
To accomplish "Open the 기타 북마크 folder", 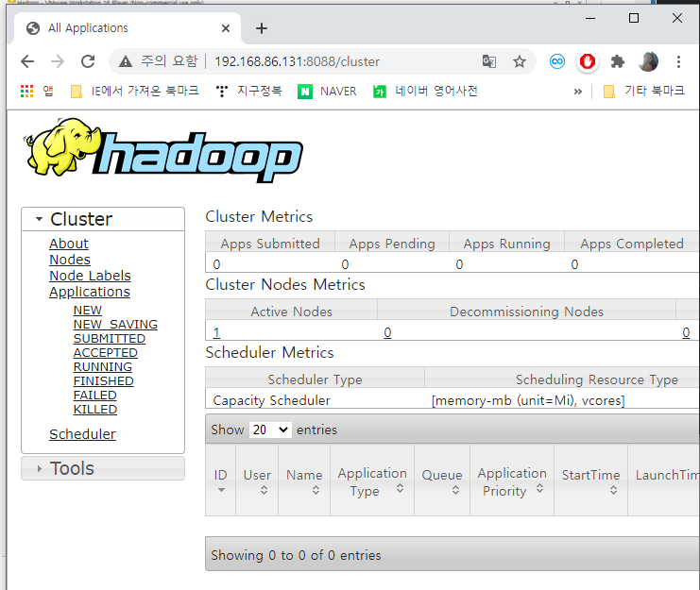I will pyautogui.click(x=643, y=92).
